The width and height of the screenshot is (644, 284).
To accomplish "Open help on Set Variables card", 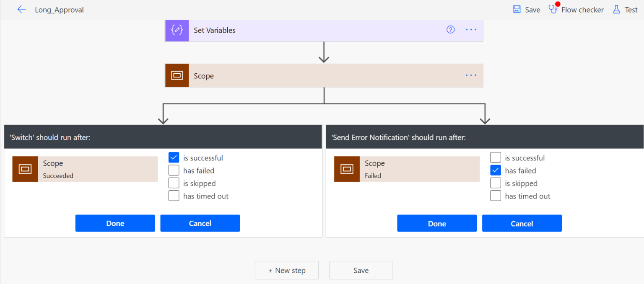I will point(451,30).
